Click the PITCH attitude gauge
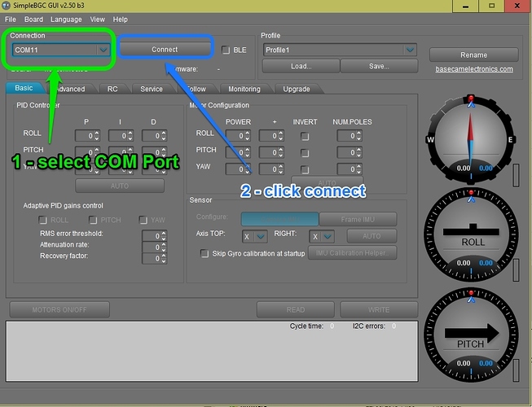This screenshot has width=532, height=407. (471, 335)
